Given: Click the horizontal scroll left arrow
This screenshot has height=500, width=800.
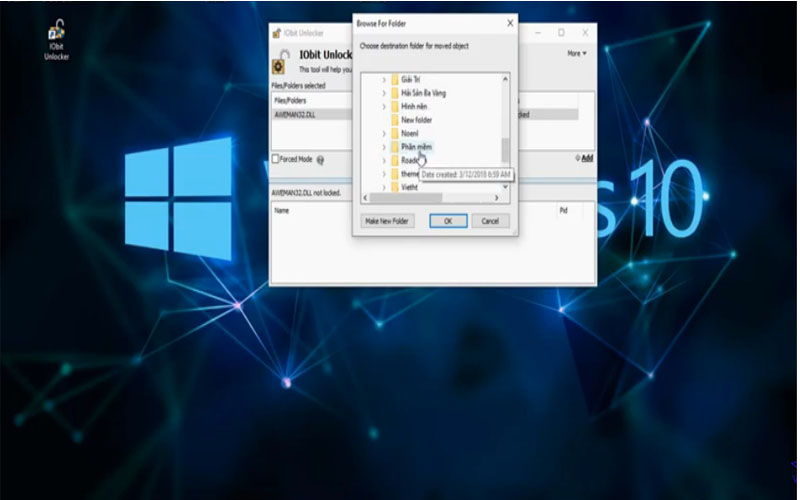Looking at the screenshot, I should click(365, 197).
